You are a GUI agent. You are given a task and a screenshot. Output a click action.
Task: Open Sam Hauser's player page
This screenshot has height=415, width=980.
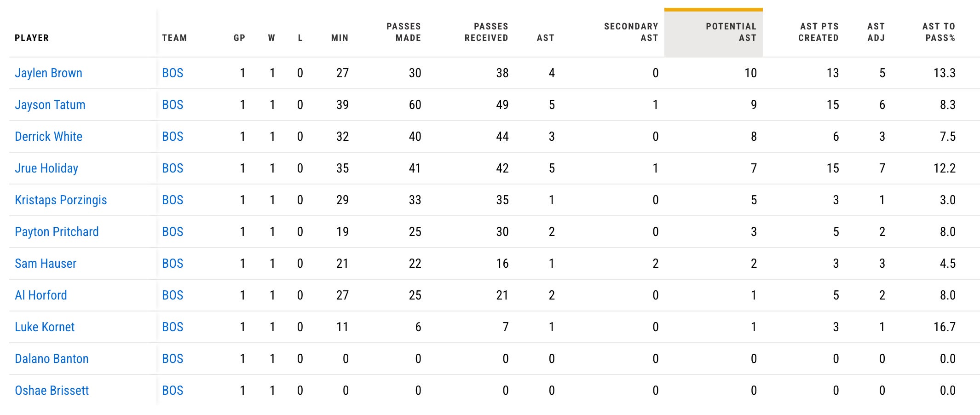[46, 264]
